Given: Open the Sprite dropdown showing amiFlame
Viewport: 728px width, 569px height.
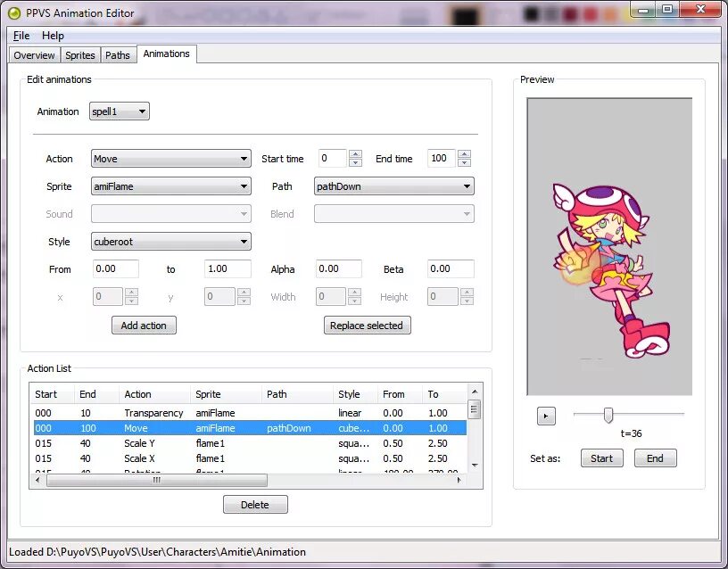Looking at the screenshot, I should point(171,186).
